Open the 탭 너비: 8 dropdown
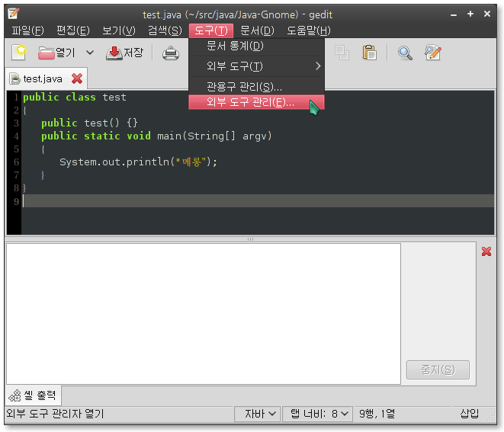504x432 pixels. pos(317,414)
